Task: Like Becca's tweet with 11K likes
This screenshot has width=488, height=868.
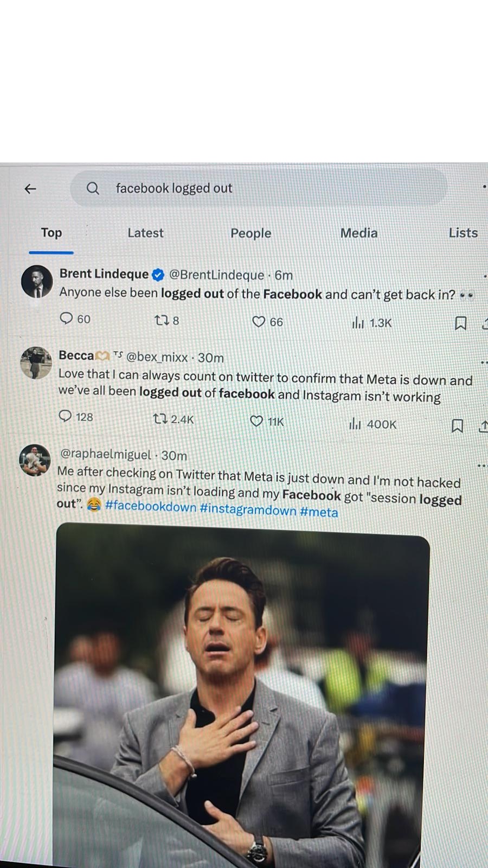Action: tap(256, 422)
